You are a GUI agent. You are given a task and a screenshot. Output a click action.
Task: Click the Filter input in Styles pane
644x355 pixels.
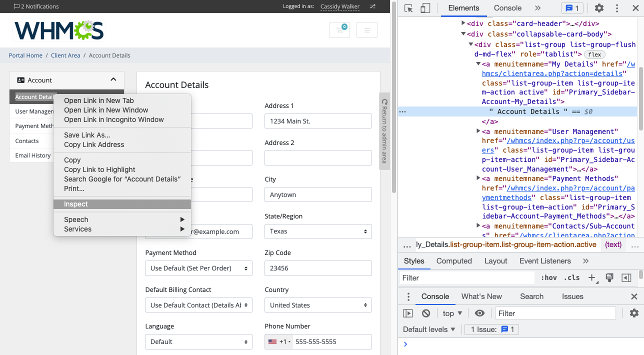(x=465, y=277)
